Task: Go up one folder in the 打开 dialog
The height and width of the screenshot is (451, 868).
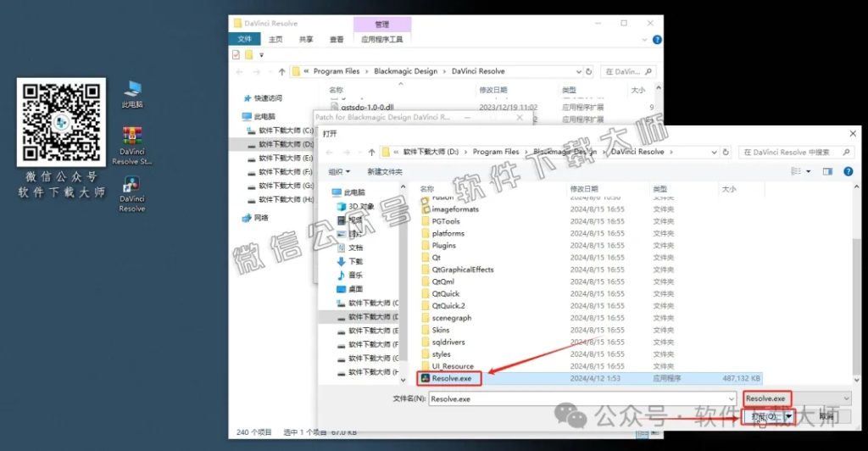Action: 371,153
